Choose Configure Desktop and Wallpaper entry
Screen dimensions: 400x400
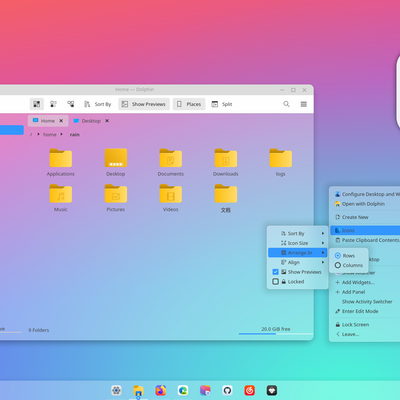[366, 194]
